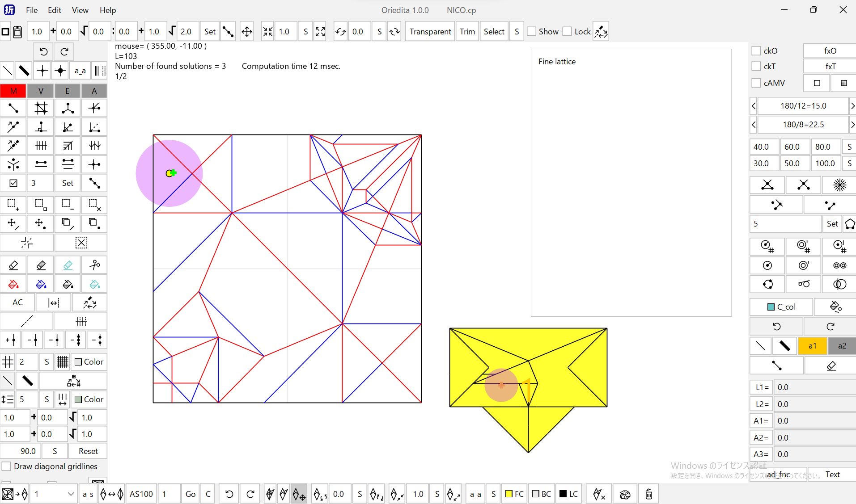Select the black paint bucket tool
Image resolution: width=856 pixels, height=504 pixels.
pos(68,284)
